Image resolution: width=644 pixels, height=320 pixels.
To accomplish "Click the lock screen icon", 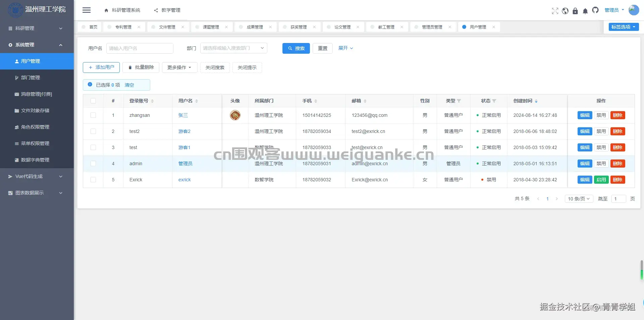I will coord(575,11).
